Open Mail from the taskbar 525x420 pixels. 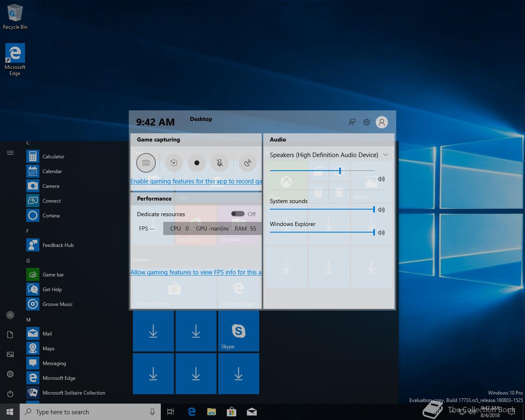[252, 412]
